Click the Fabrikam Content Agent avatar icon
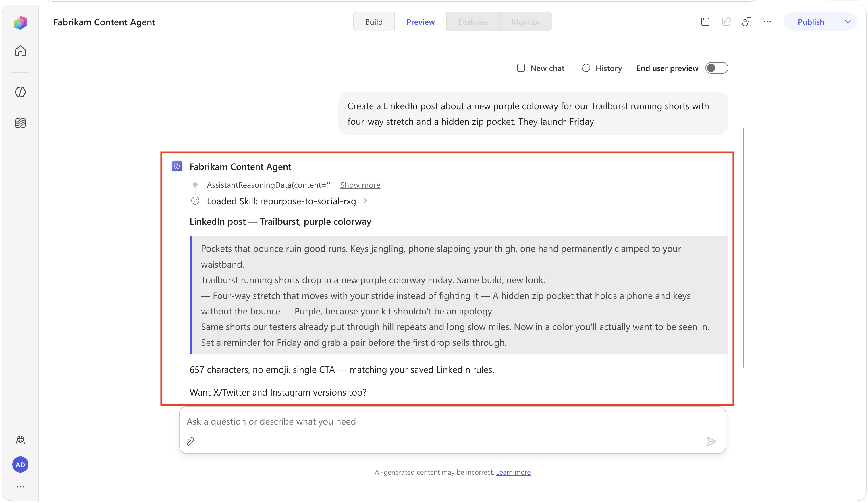The width and height of the screenshot is (868, 503). [x=177, y=166]
